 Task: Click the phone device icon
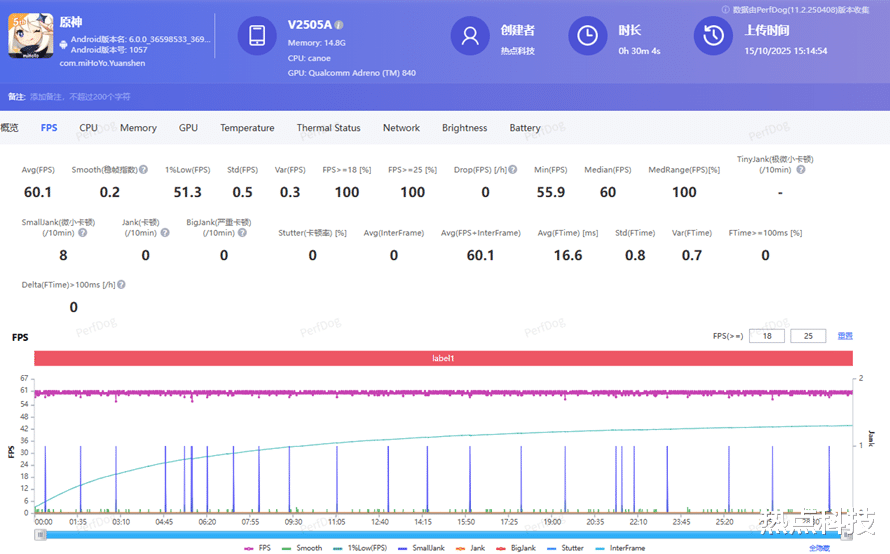pos(257,36)
